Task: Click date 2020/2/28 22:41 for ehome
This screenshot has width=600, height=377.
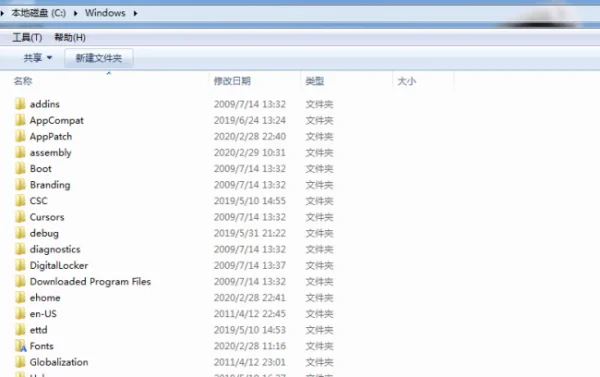Action: pos(249,298)
